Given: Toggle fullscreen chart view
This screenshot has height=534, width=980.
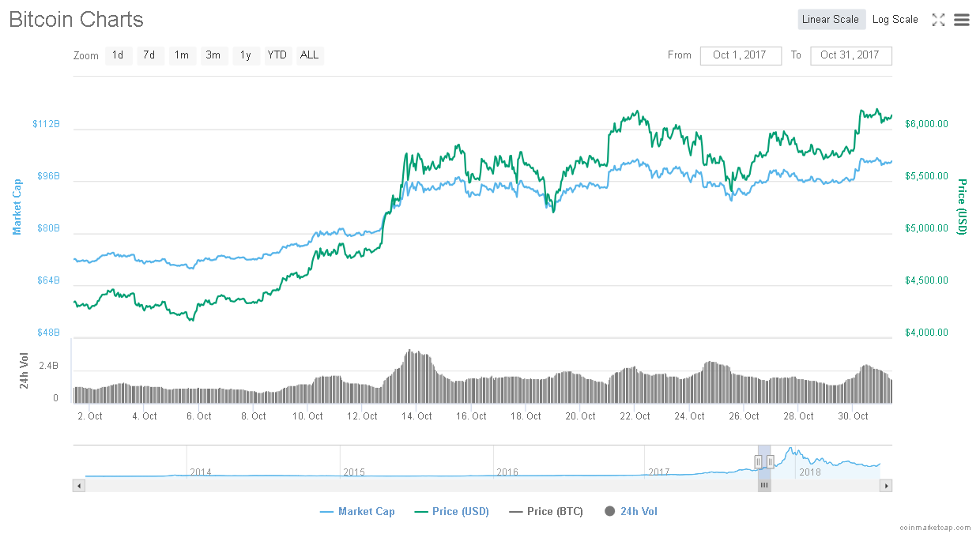Looking at the screenshot, I should (938, 20).
